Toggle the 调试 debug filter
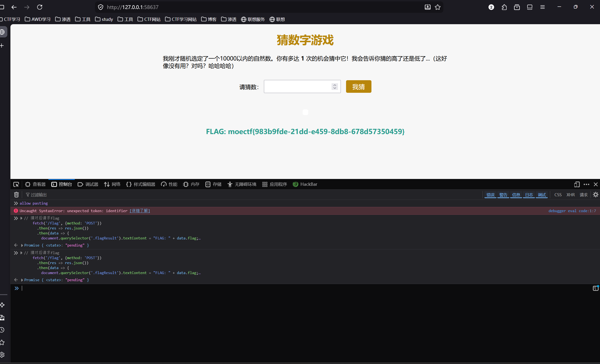The image size is (600, 364). 542,195
